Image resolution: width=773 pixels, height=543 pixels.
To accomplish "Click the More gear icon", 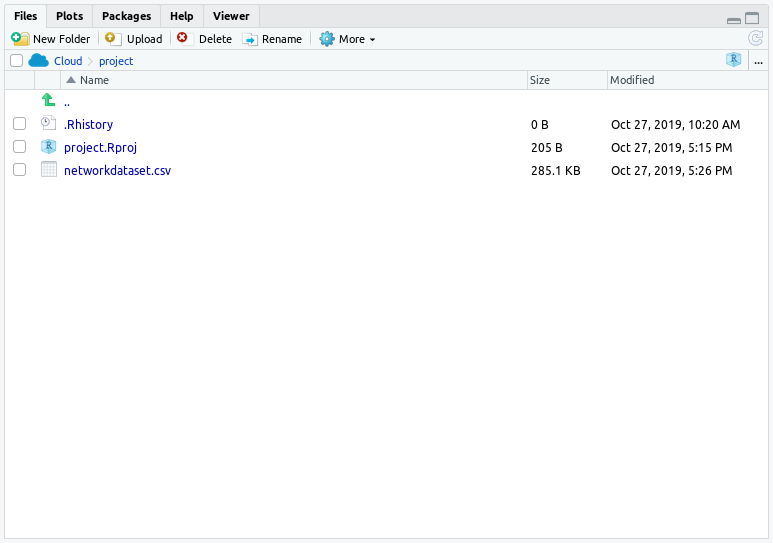I will 327,39.
